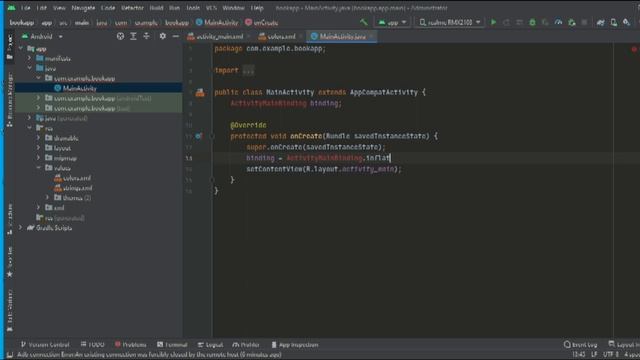Open the app run configuration dropdown
The height and width of the screenshot is (360, 640).
(x=392, y=22)
